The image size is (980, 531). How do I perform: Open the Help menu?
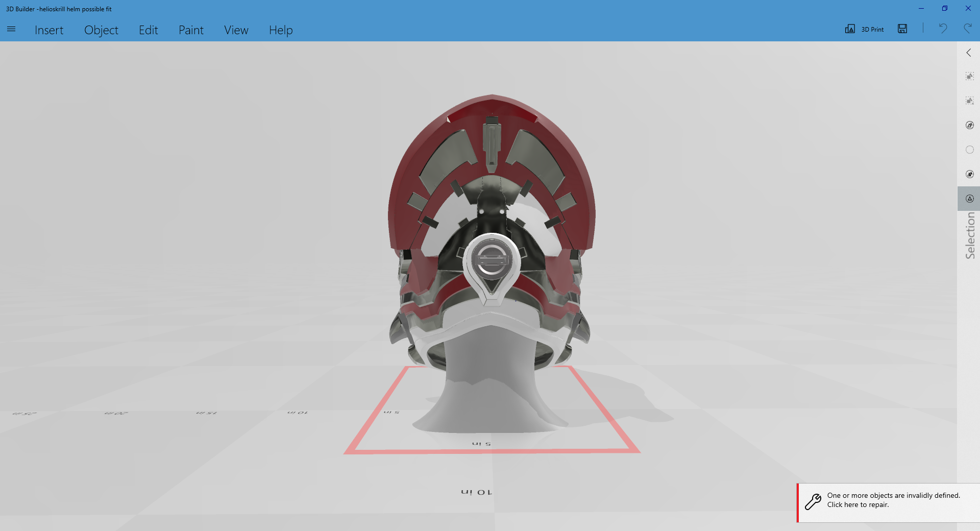tap(281, 30)
